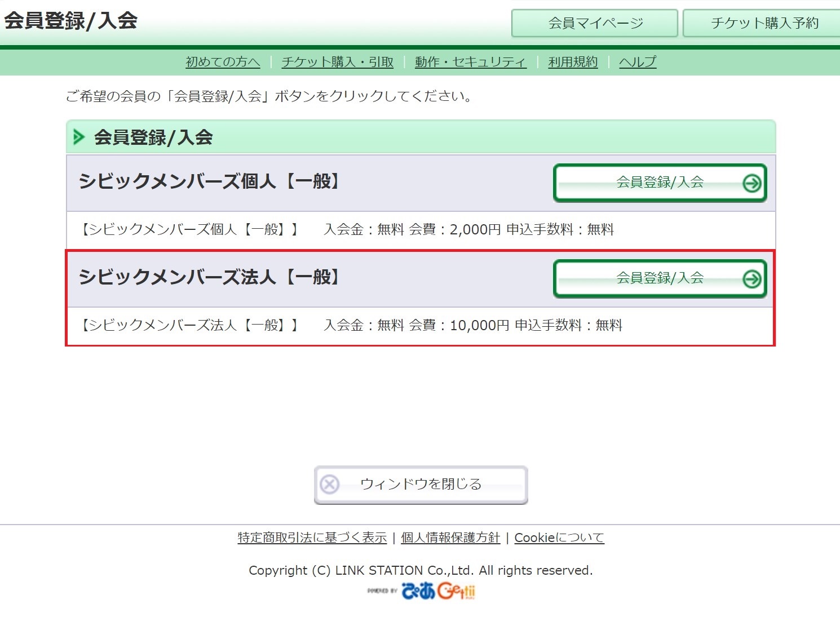Image resolution: width=840 pixels, height=626 pixels.
Task: Go to チケット購入・引取 link
Action: point(337,62)
